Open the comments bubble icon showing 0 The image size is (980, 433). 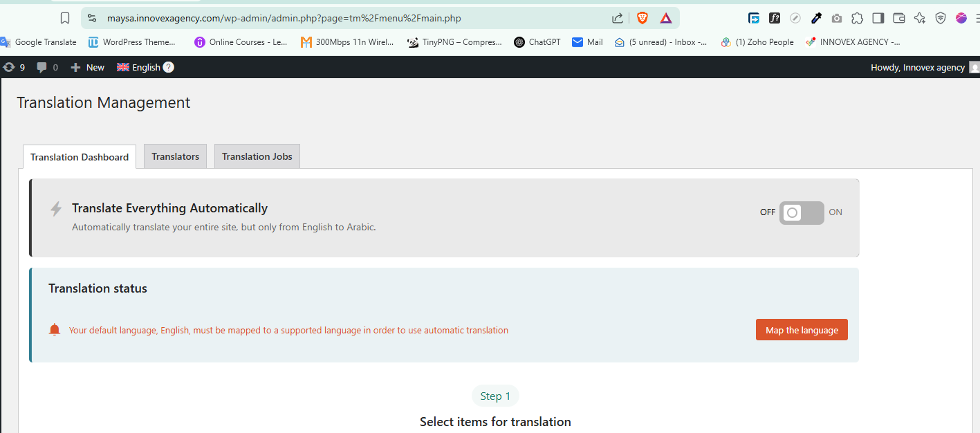click(47, 67)
